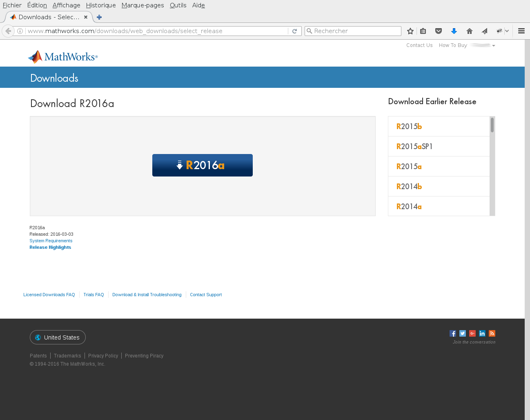Image resolution: width=530 pixels, height=420 pixels.
Task: Expand the extension dropdown arrow in the toolbar
Action: tap(507, 31)
